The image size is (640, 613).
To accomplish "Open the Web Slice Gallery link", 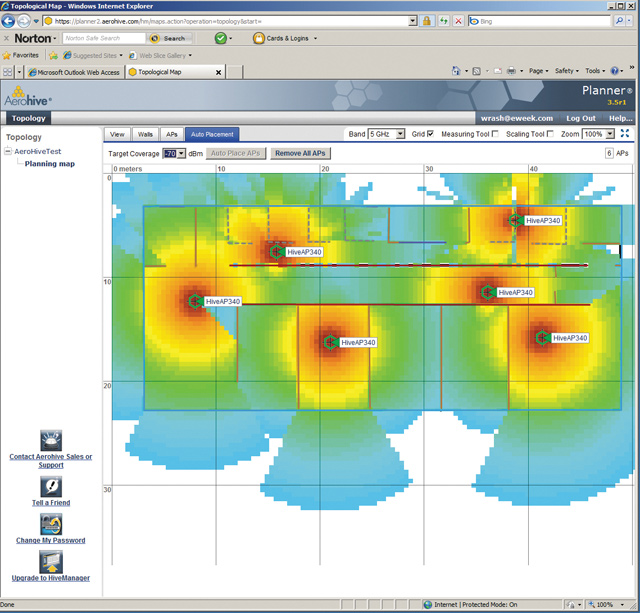I will (160, 55).
